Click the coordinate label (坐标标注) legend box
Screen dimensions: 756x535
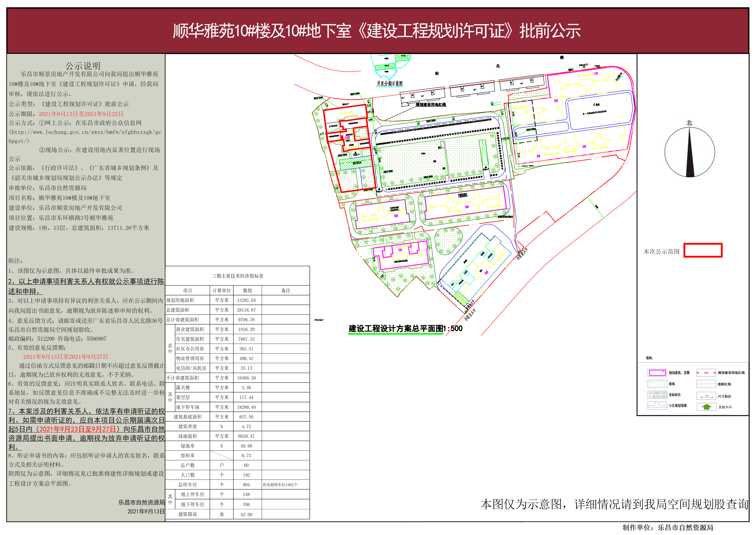point(657,395)
